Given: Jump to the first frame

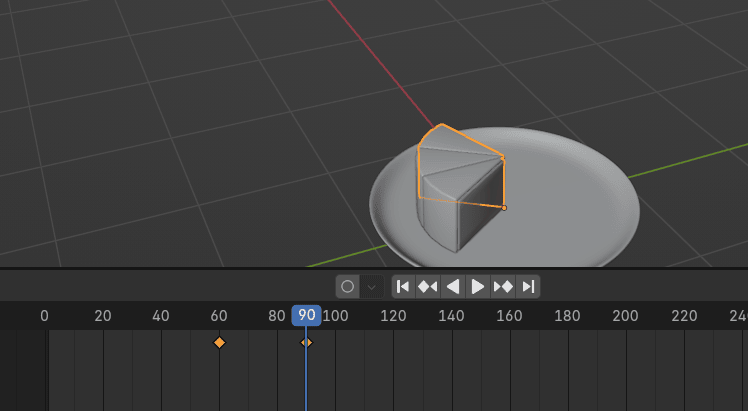Looking at the screenshot, I should coord(403,287).
